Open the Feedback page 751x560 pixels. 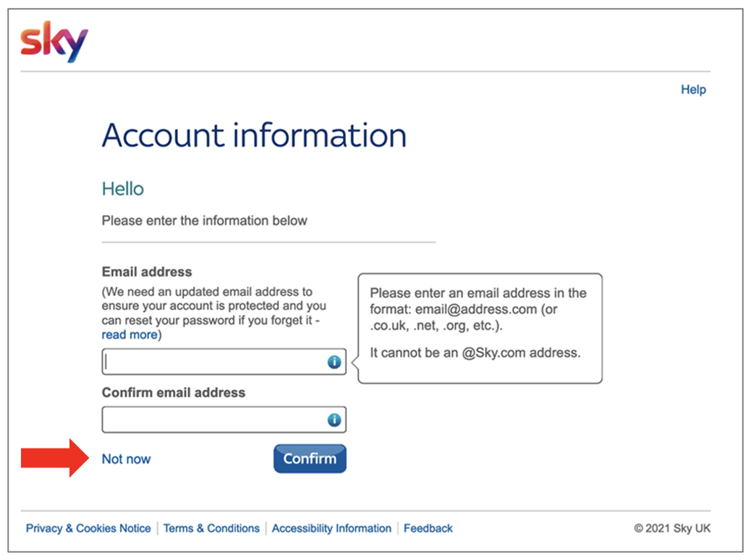(x=428, y=528)
